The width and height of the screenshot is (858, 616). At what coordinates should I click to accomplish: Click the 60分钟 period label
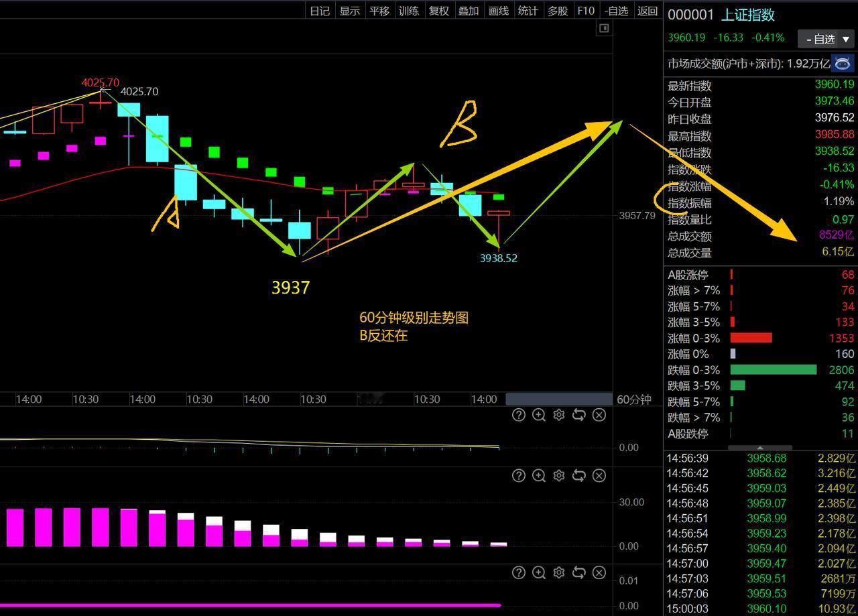tap(633, 399)
